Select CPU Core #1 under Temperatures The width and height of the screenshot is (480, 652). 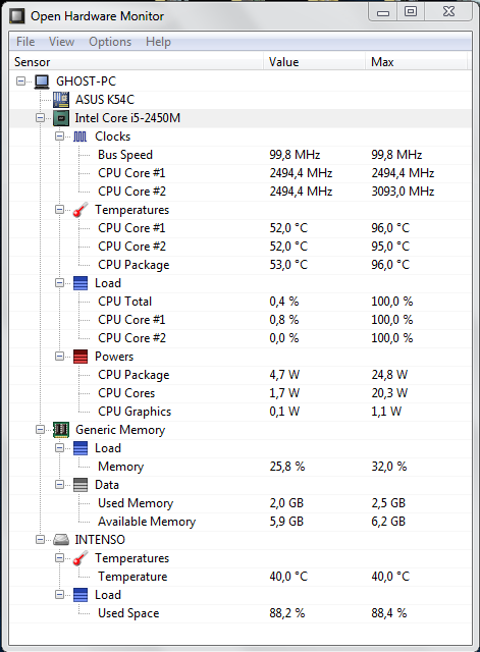click(x=240, y=228)
